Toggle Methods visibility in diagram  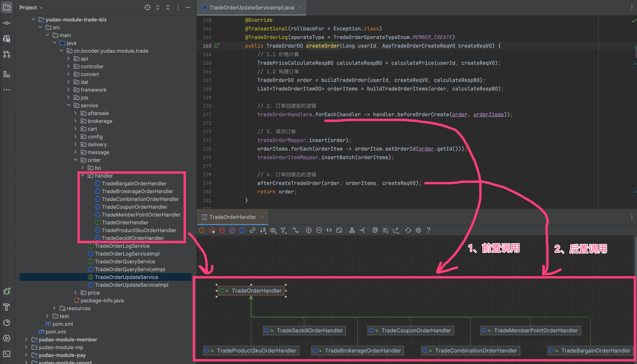[222, 230]
